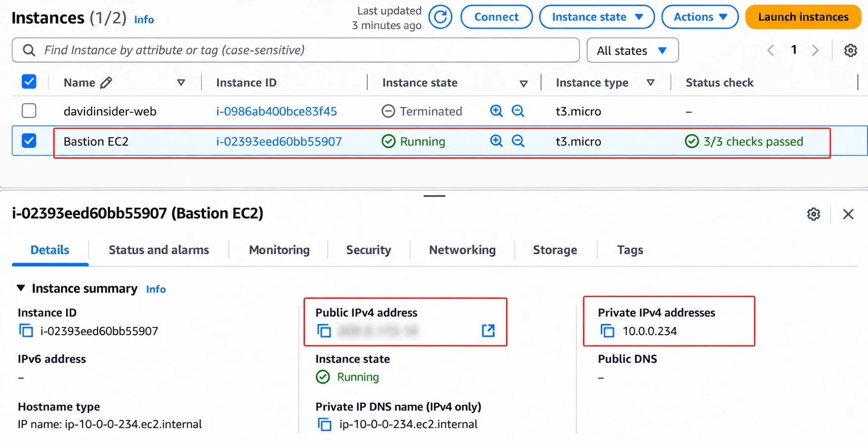
Task: Collapse the Instance summary section
Action: pos(21,288)
